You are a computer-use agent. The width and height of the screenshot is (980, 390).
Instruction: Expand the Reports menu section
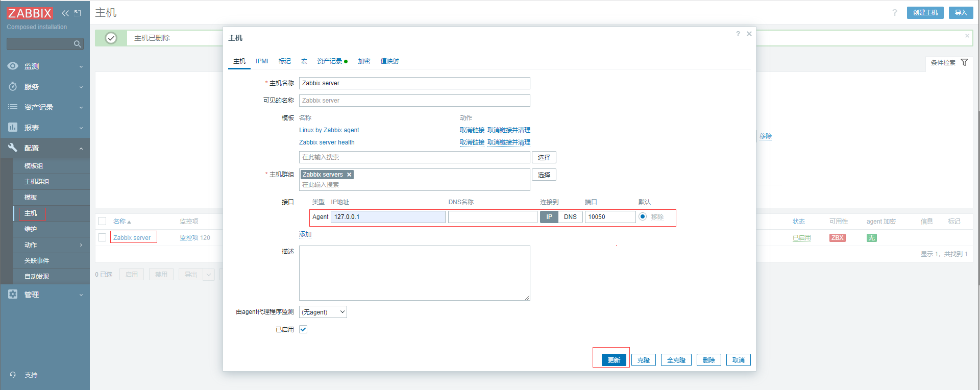[x=81, y=128]
